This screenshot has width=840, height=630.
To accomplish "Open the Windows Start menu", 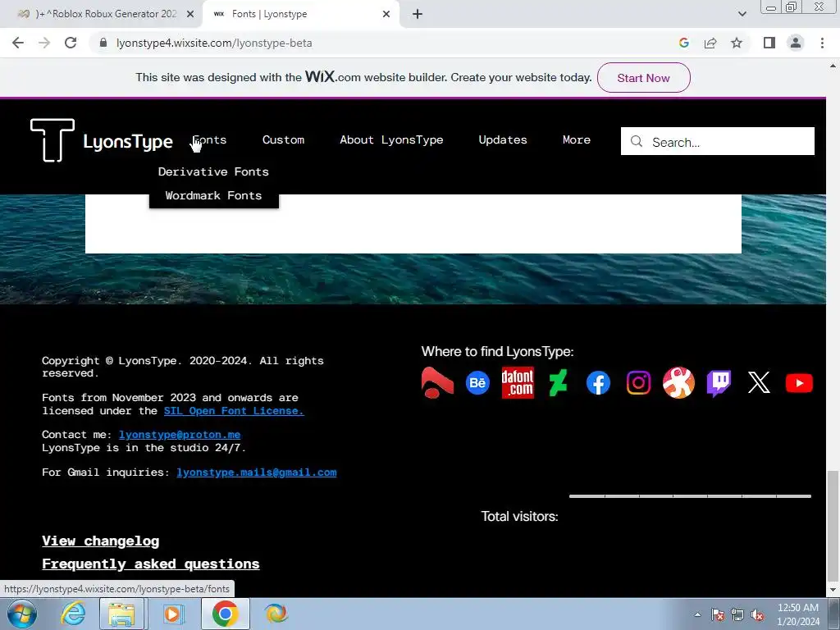I will [x=21, y=614].
